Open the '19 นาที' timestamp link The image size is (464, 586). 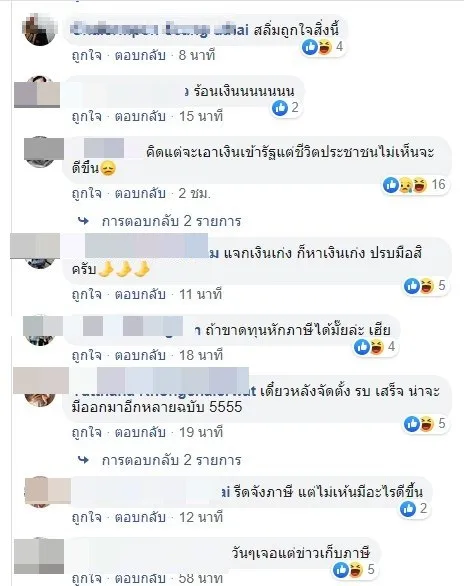tap(201, 433)
